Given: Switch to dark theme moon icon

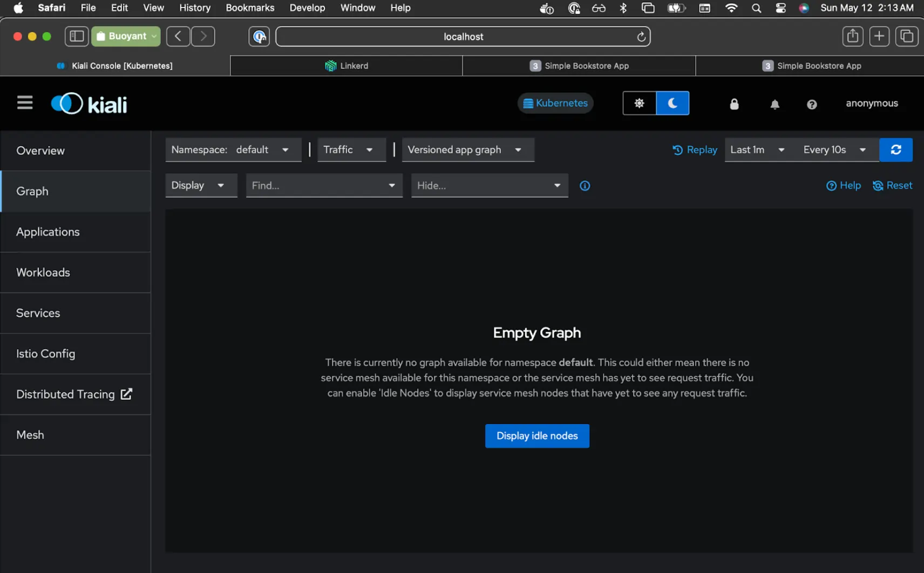Looking at the screenshot, I should click(672, 103).
